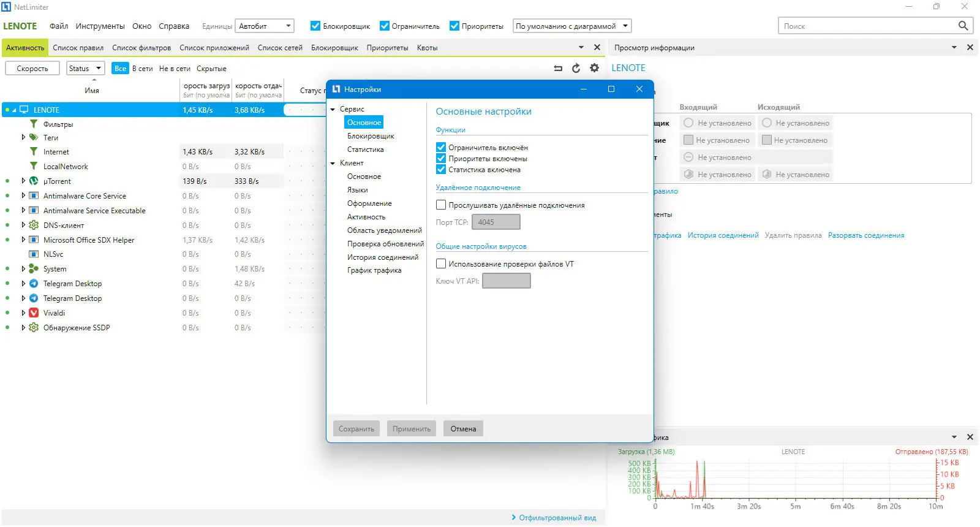
Task: Expand the Теги tree node
Action: tap(23, 137)
